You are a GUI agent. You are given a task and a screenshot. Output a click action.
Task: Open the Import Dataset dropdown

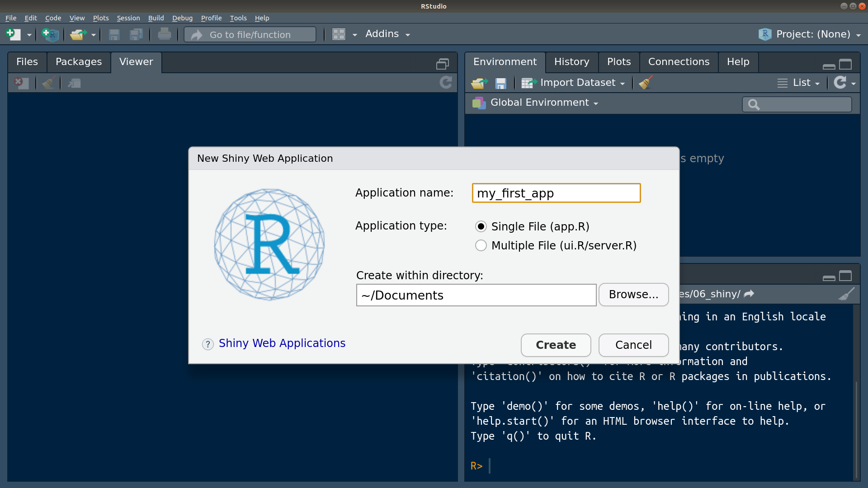573,83
